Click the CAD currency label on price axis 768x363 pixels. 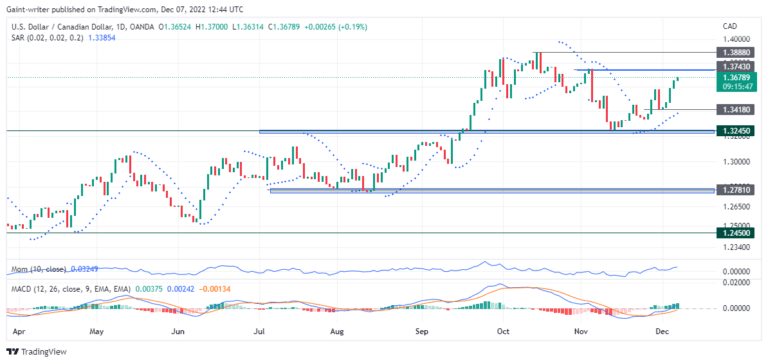[729, 25]
